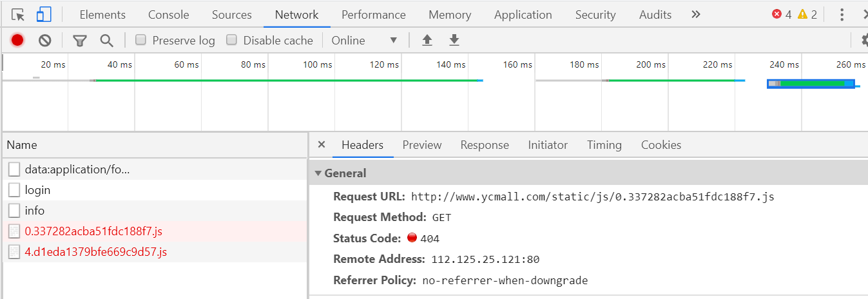
Task: Click file icon beside data:application/fo… request
Action: 14,169
